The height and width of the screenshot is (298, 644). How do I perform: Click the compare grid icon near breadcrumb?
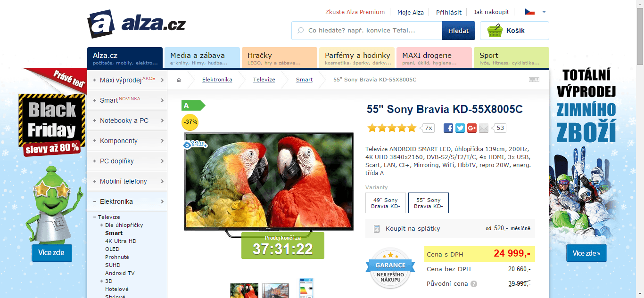tap(534, 80)
